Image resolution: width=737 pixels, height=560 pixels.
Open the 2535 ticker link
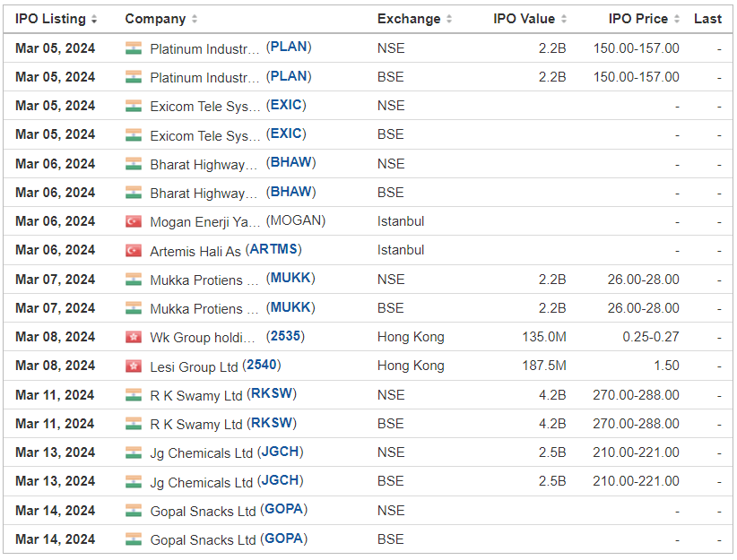pos(285,336)
